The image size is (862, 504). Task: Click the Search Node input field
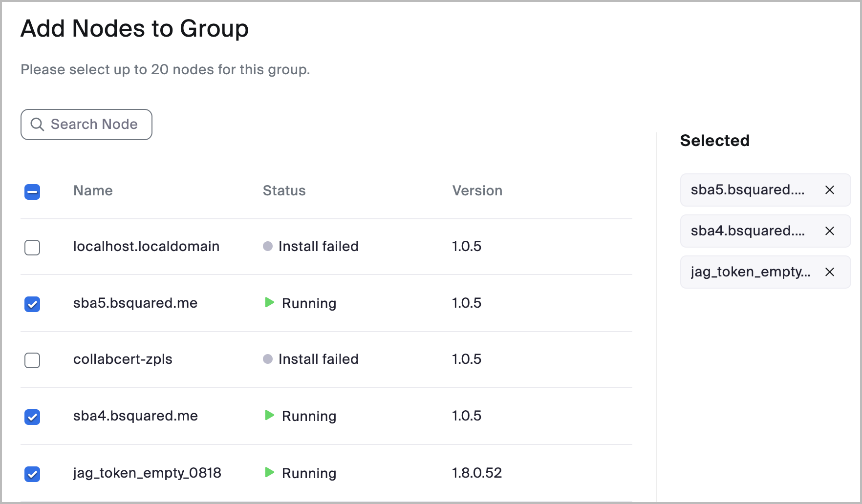[x=94, y=125]
